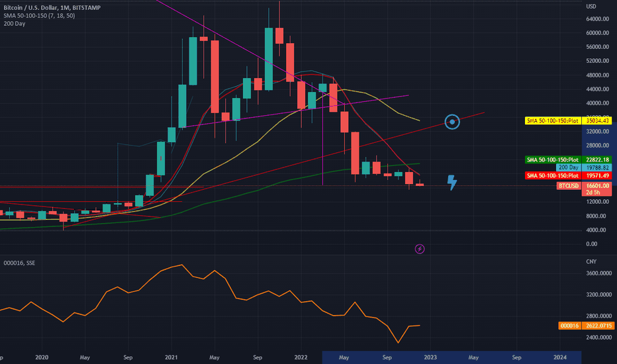This screenshot has width=617, height=364.
Task: Click the orange 000016 price label
Action: [570, 326]
